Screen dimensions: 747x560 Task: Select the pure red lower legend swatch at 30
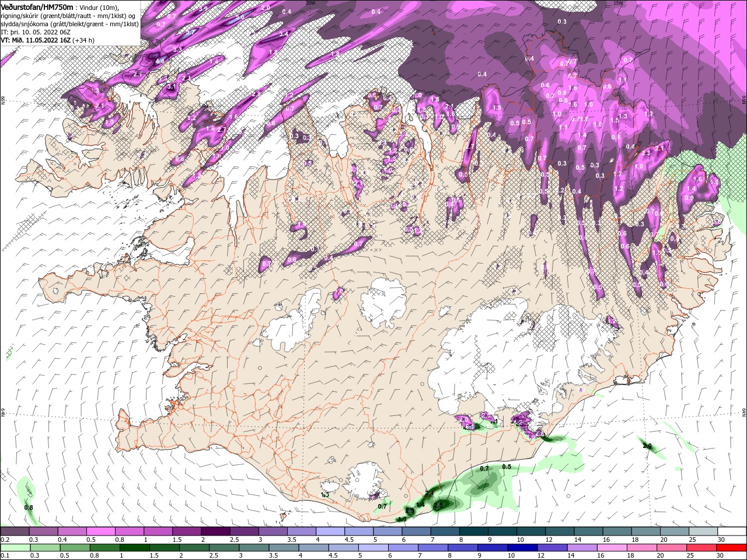732,548
